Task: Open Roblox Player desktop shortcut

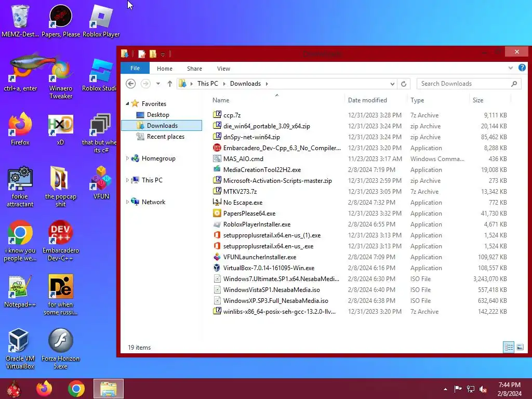Action: (101, 20)
